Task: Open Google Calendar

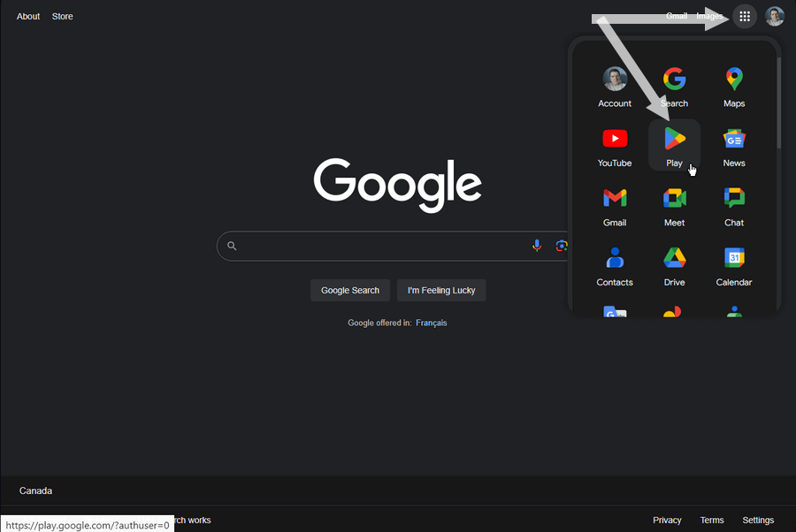Action: click(x=734, y=266)
